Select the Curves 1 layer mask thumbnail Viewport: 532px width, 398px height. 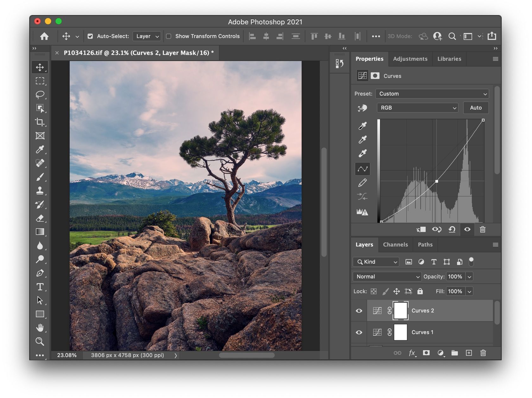[x=400, y=332]
